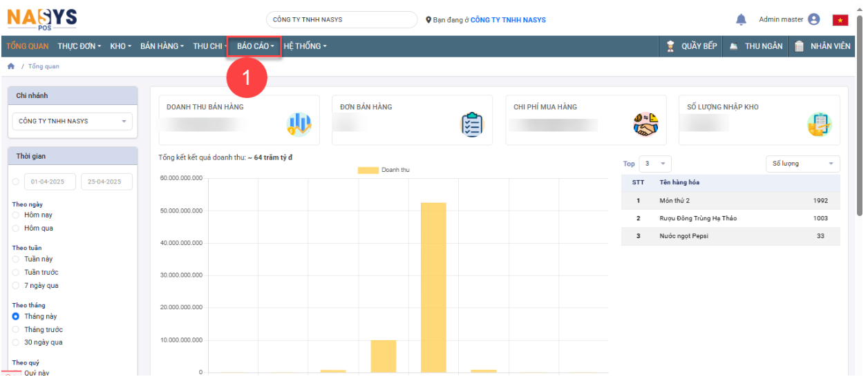
Task: Click the 01-04-2025 start date field
Action: 50,182
